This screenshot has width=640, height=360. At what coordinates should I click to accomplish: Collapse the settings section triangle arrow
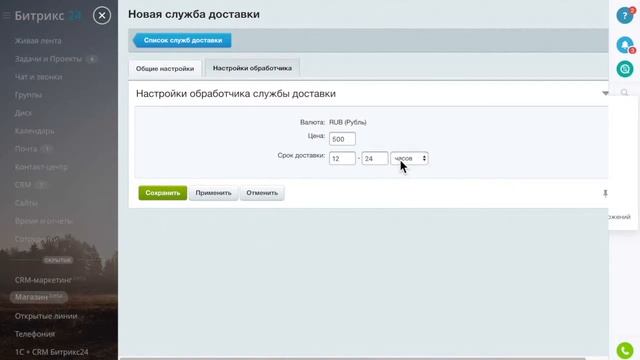click(605, 93)
